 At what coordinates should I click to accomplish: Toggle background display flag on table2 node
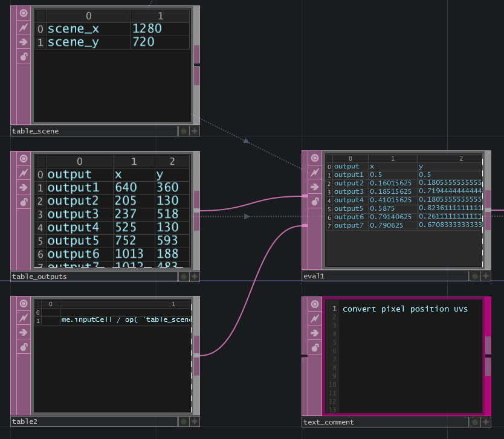pyautogui.click(x=24, y=303)
